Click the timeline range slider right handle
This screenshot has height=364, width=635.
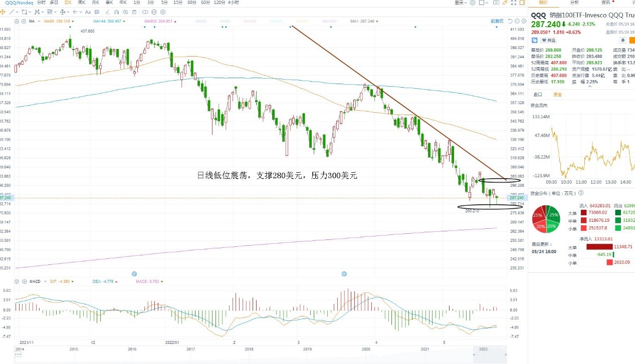505,354
